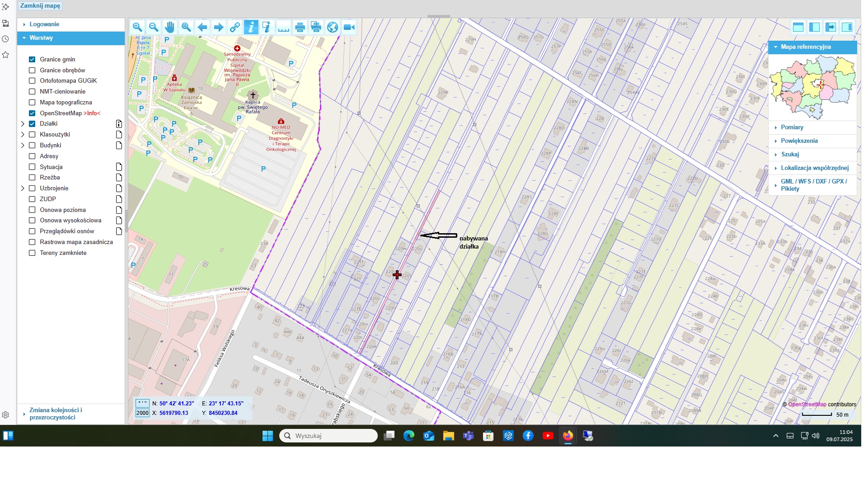Enable the Ortofotomapa GUGiK layer checkbox
Viewport: 868px width, 489px height.
(32, 81)
